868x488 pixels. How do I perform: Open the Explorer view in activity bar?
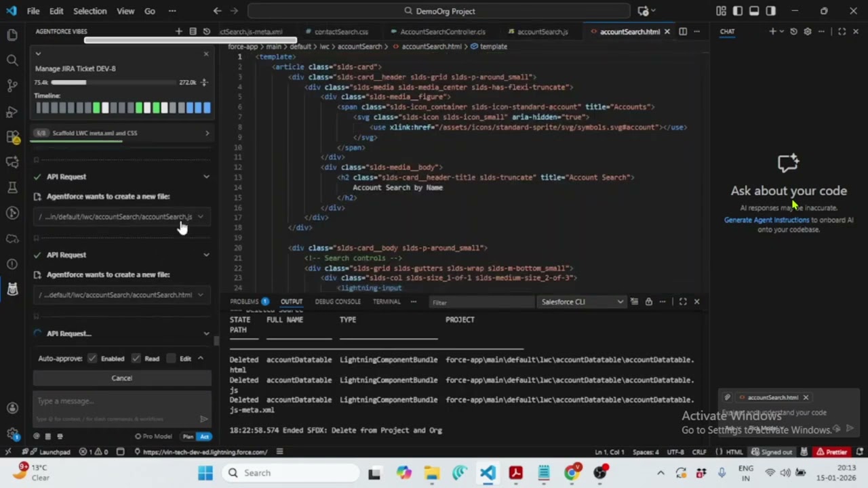(12, 35)
